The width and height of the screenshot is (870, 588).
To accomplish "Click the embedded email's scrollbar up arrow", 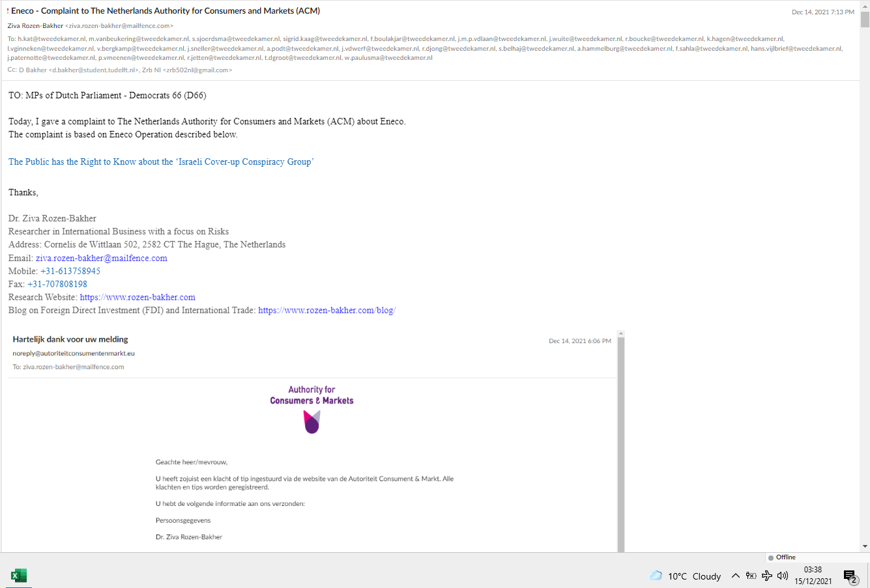I will coord(621,334).
